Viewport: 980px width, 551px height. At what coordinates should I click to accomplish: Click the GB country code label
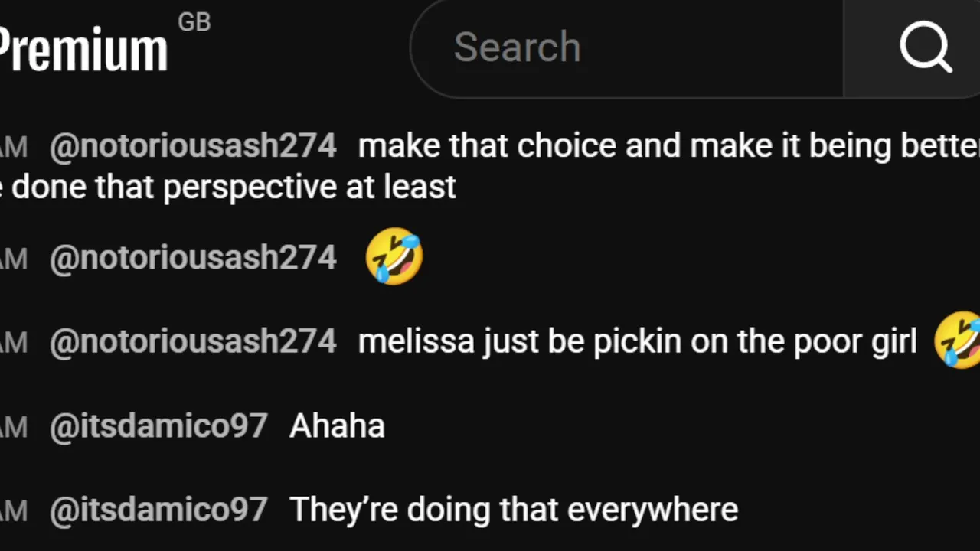point(194,23)
